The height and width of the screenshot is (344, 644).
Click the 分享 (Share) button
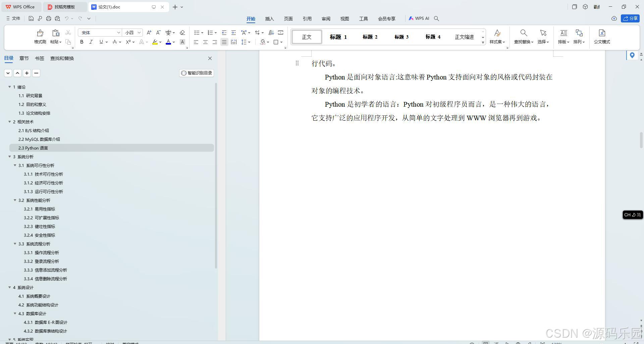(631, 18)
